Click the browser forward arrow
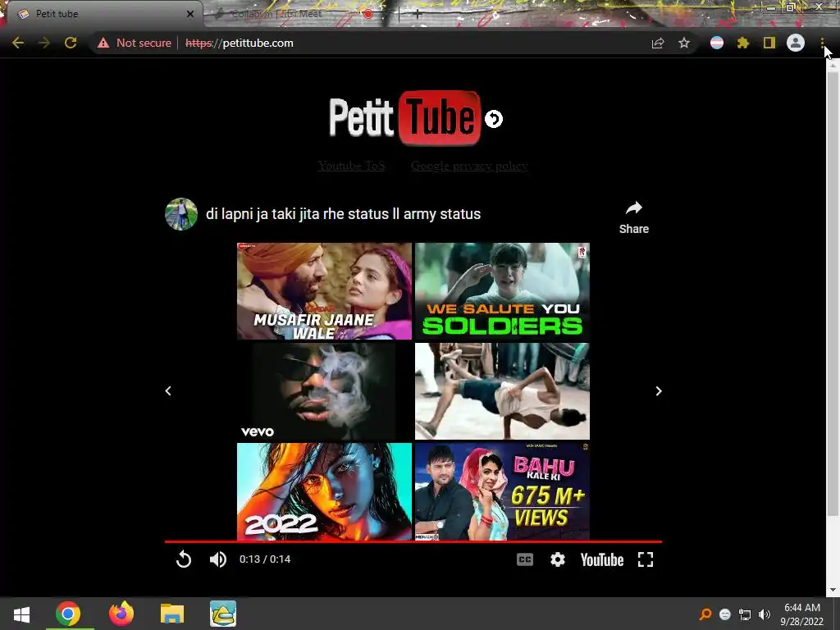Viewport: 840px width, 630px height. tap(44, 43)
